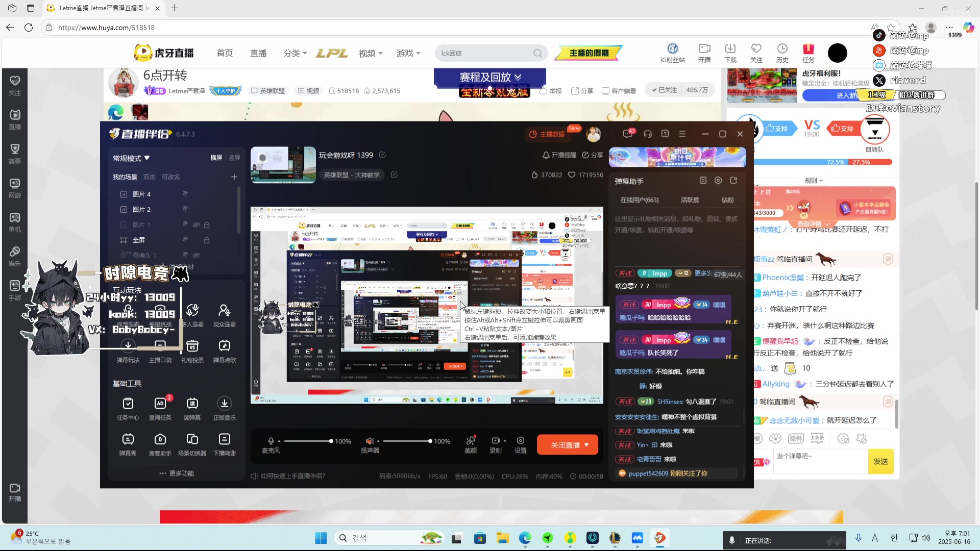Click 分享 share in 直播伴侣
This screenshot has width=980, height=551.
tap(593, 155)
